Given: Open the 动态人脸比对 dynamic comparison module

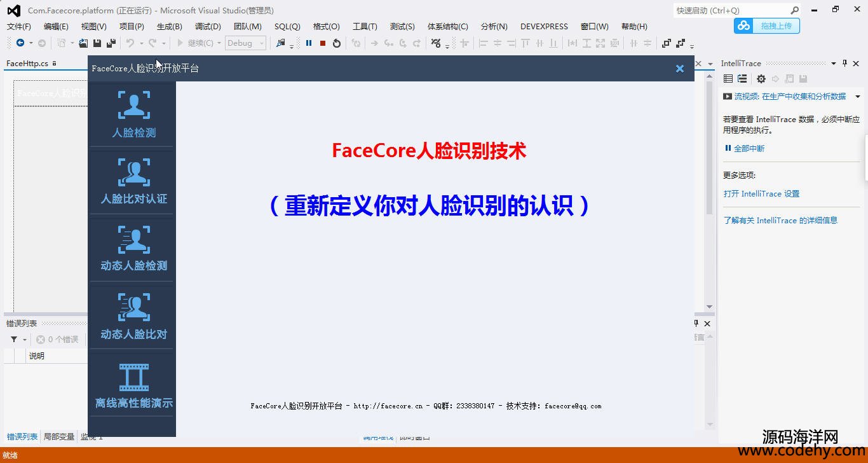Looking at the screenshot, I should [x=133, y=316].
